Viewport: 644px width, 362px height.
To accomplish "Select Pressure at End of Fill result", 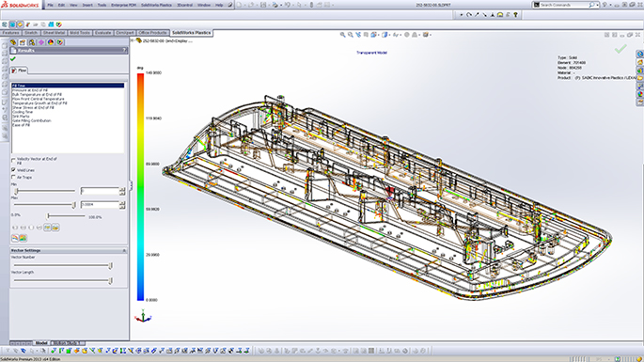I will point(30,90).
